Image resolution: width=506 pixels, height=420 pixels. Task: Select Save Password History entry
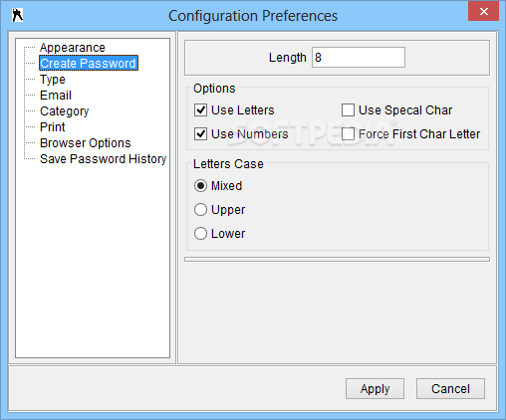tap(103, 159)
